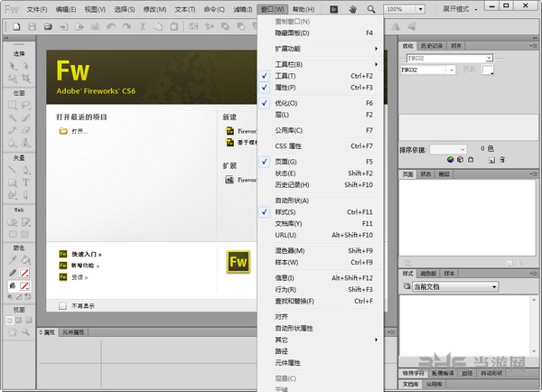
Task: Open the 展开模式 workspace dropdown
Action: 460,9
